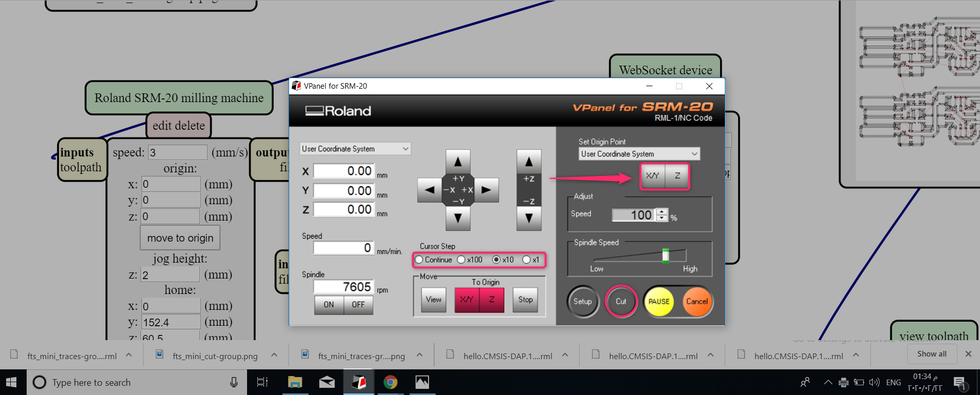The height and width of the screenshot is (395, 980).
Task: Open the Set Origin Point coordinate dropdown
Action: tap(639, 154)
